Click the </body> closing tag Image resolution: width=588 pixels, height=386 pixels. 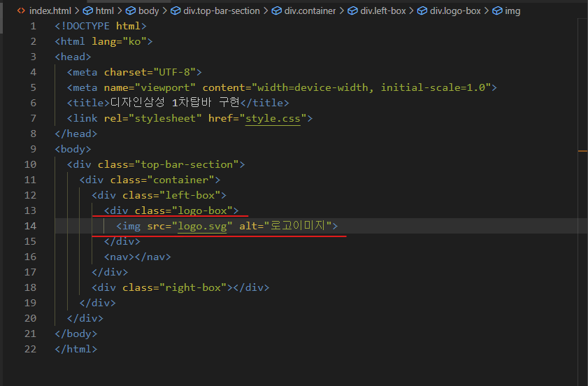point(76,334)
